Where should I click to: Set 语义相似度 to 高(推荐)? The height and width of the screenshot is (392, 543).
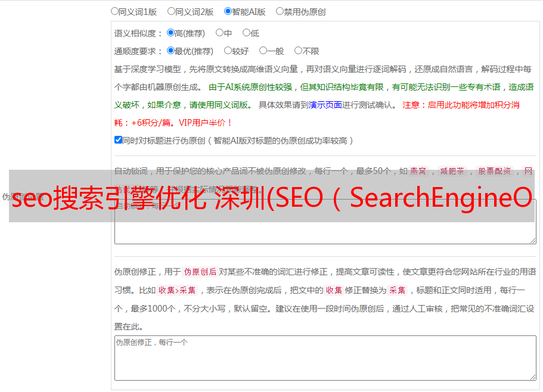pyautogui.click(x=170, y=33)
